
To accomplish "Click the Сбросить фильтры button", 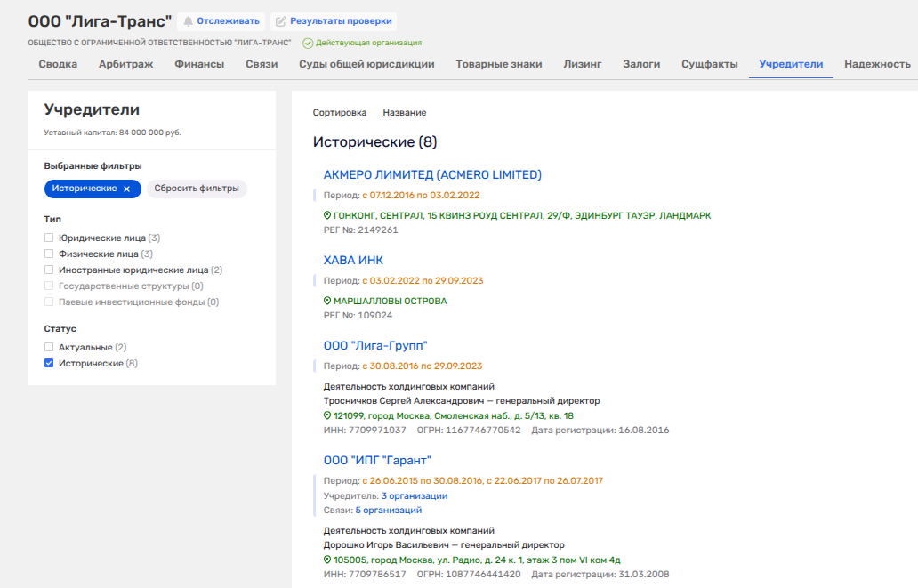I will coord(197,189).
